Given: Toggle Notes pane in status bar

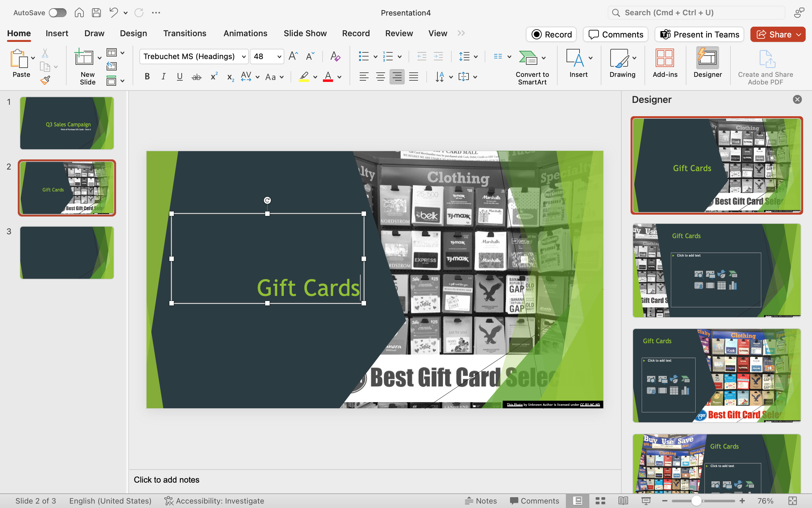Looking at the screenshot, I should pyautogui.click(x=481, y=501).
